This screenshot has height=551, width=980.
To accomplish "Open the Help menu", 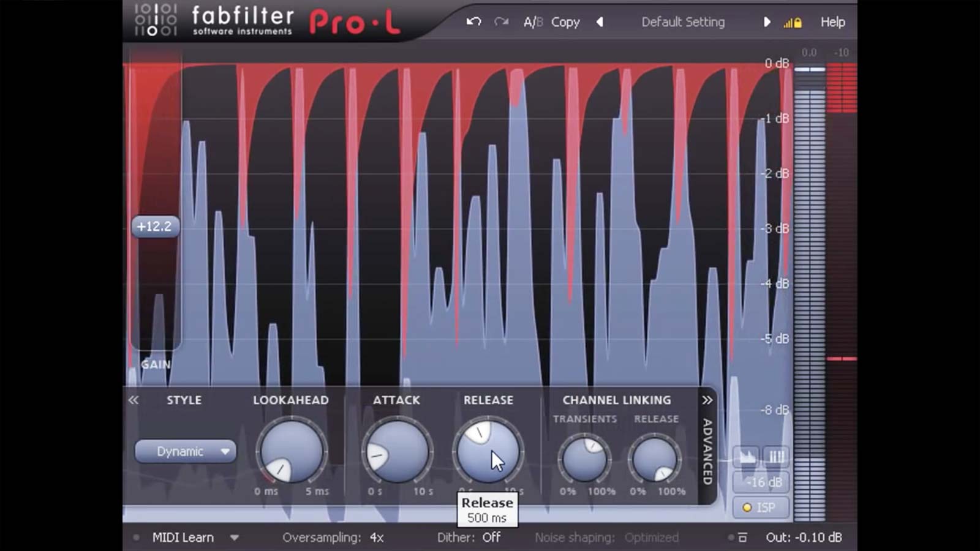I will (832, 21).
